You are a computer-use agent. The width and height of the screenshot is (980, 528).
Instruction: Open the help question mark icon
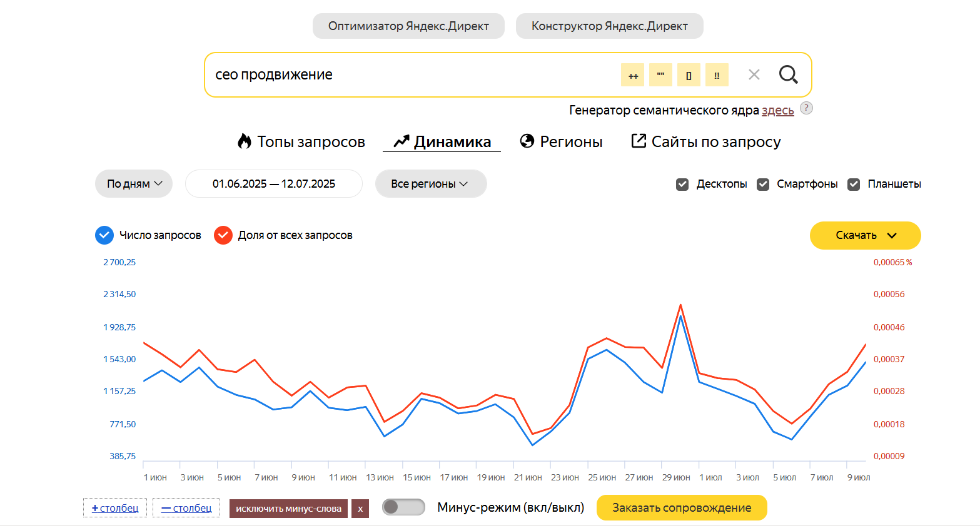[806, 108]
